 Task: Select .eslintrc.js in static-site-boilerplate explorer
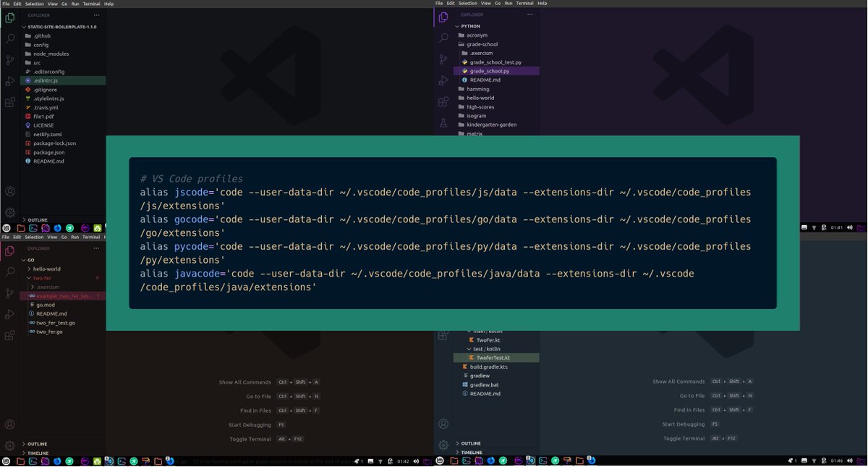63,80
